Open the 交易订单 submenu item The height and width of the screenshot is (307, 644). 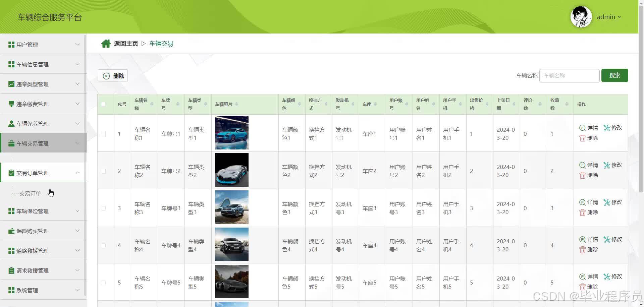(x=30, y=193)
